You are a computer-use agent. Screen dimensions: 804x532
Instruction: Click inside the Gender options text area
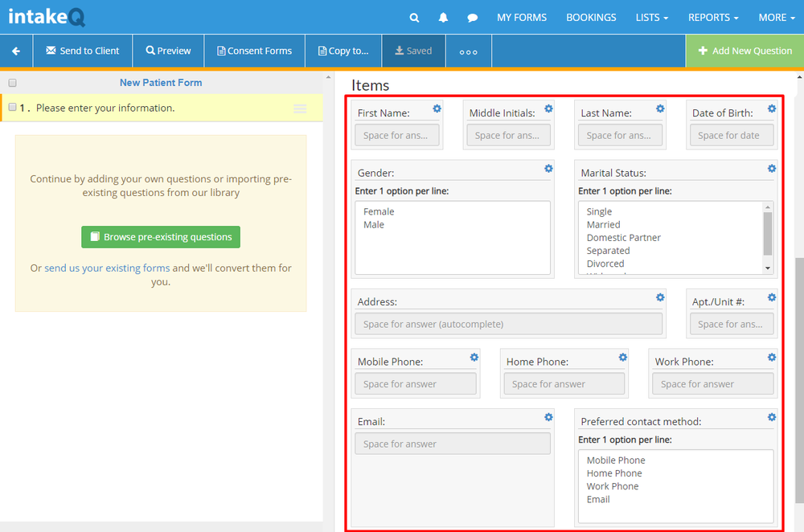point(453,237)
